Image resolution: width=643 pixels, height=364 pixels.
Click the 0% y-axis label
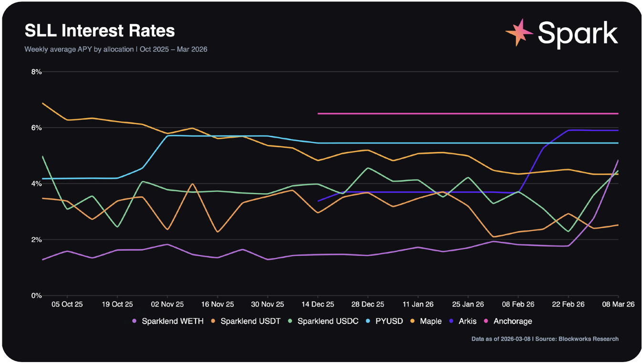click(x=37, y=295)
